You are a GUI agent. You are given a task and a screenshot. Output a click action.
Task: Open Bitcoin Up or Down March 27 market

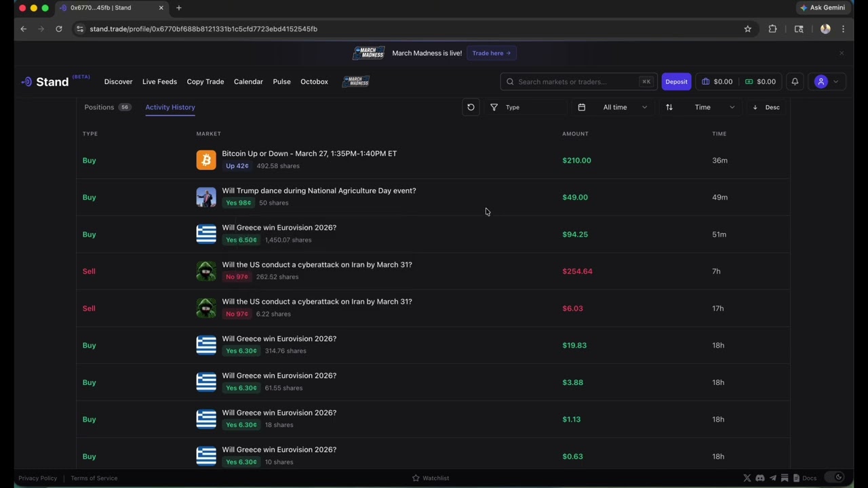(x=309, y=154)
